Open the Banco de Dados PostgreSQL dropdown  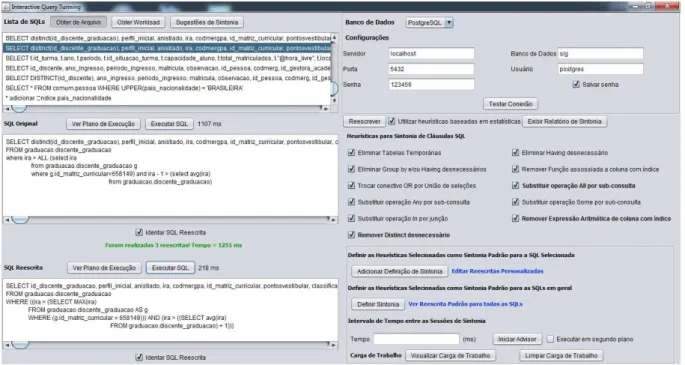point(429,23)
